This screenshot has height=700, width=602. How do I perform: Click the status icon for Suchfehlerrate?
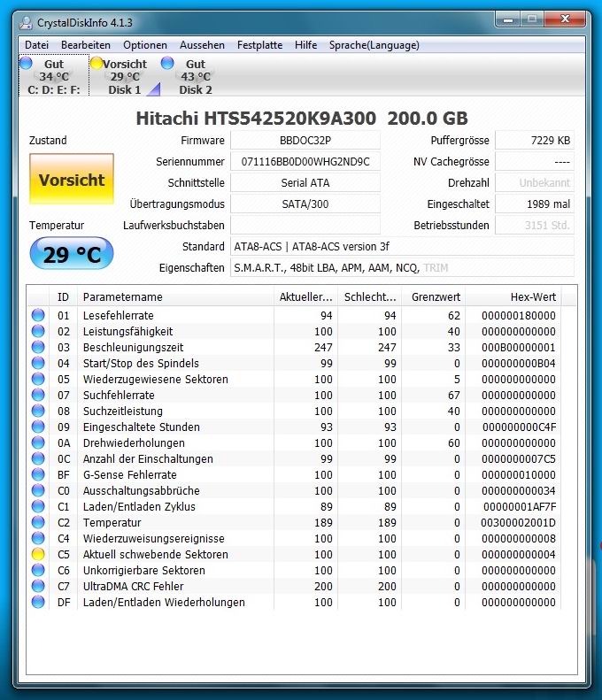point(38,395)
